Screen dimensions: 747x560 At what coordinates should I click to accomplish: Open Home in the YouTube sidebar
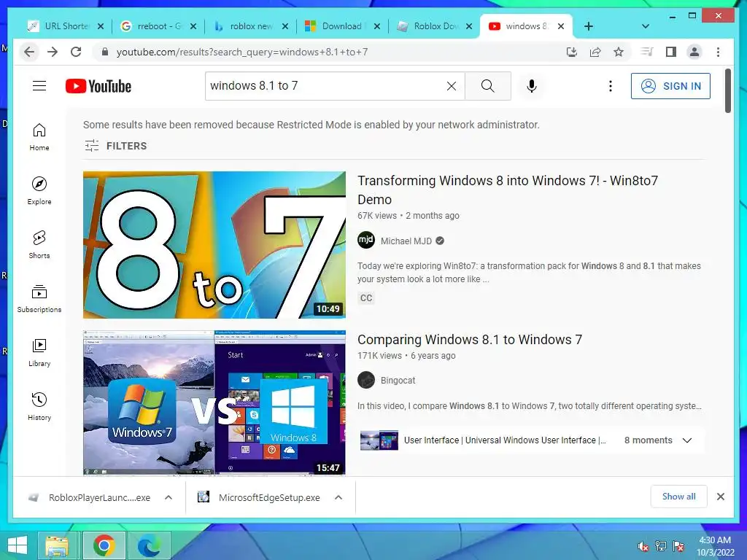(39, 136)
